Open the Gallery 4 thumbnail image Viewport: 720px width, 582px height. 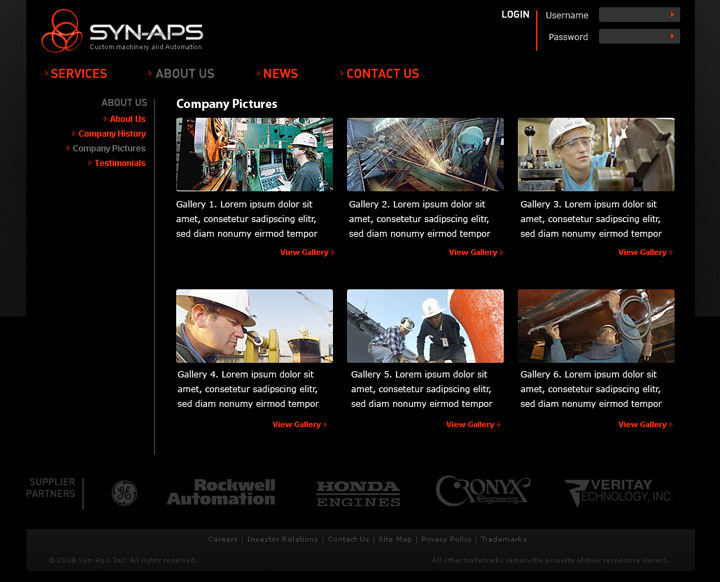pos(254,326)
